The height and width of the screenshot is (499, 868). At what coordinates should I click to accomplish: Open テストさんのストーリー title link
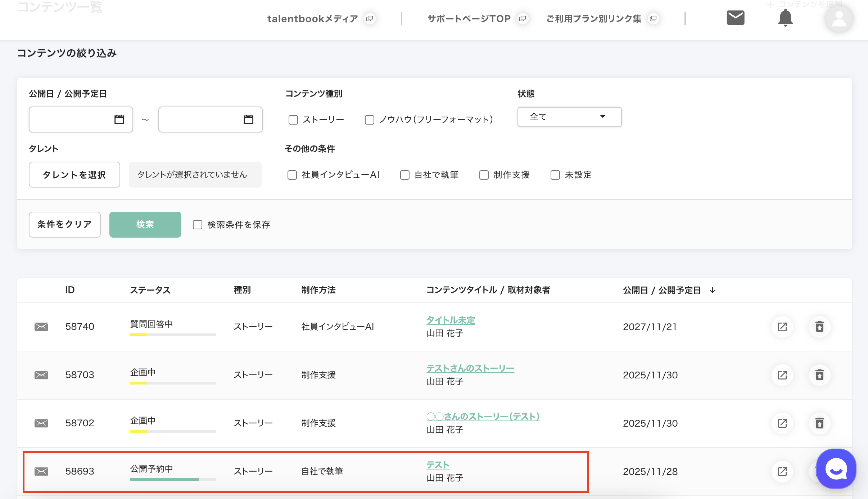(x=470, y=368)
